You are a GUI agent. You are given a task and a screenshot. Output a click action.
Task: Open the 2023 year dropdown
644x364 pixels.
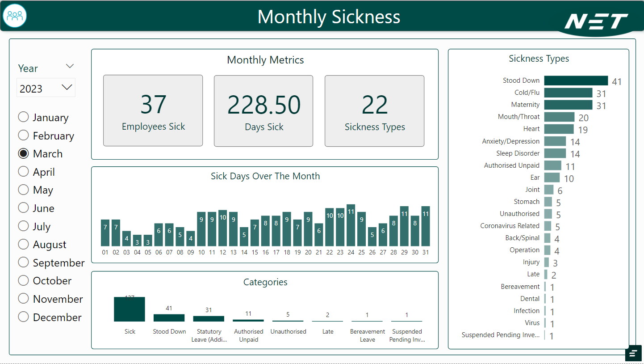point(46,88)
